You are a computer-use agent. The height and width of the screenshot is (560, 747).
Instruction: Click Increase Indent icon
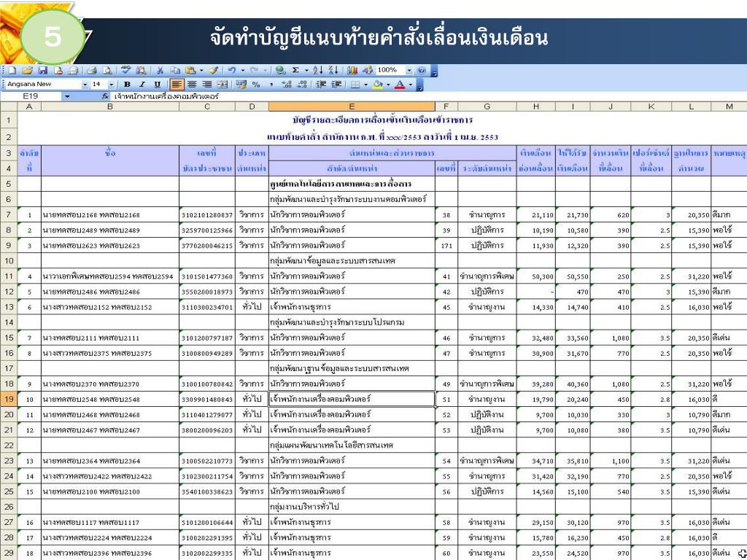pyautogui.click(x=337, y=85)
